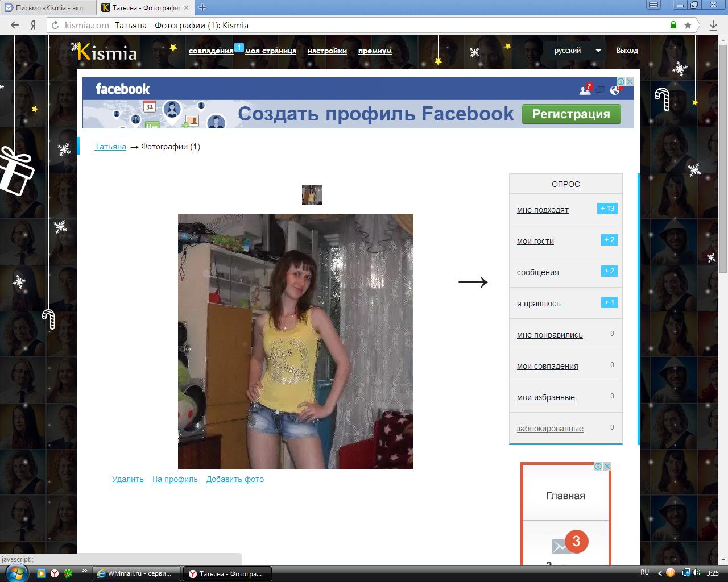The image size is (728, 582).
Task: Click the Главная heading in sidebar ad
Action: click(565, 496)
